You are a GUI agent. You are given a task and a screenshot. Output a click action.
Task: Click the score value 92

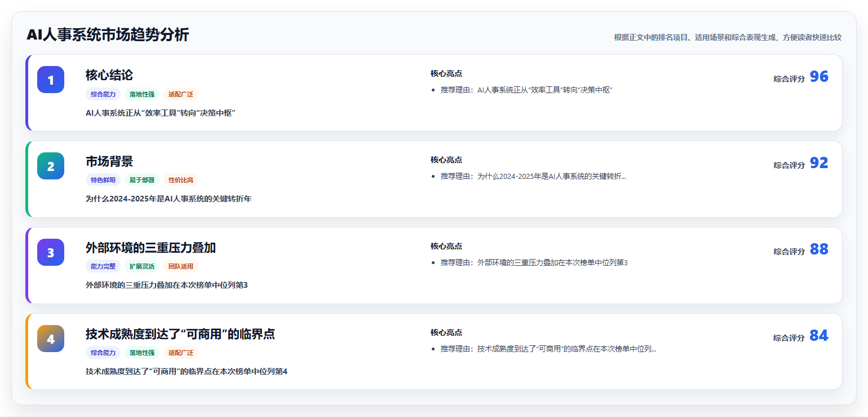[x=819, y=163]
